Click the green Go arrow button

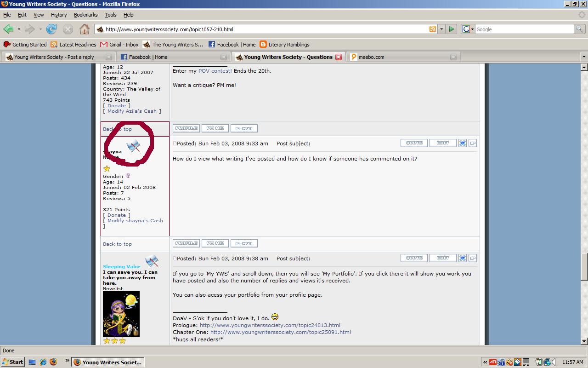(x=452, y=29)
